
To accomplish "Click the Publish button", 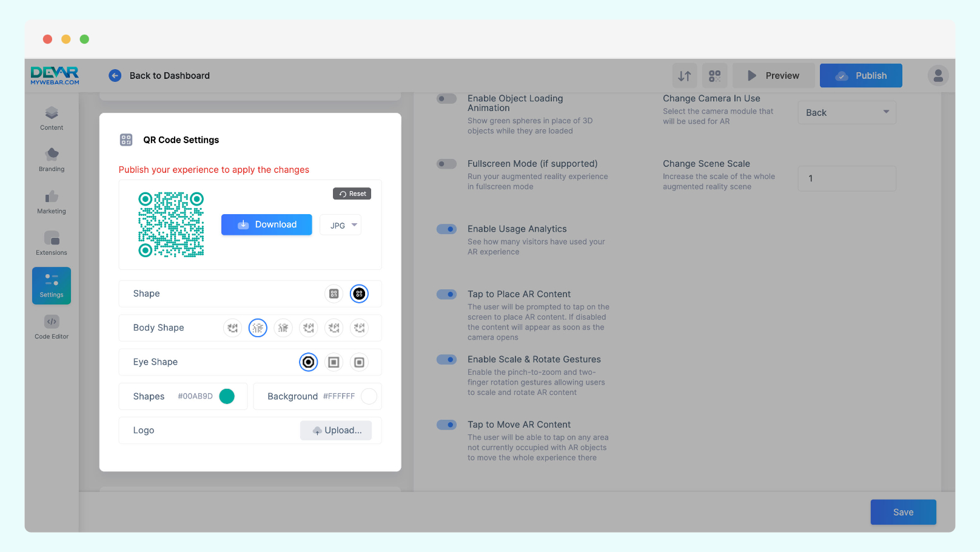I will pyautogui.click(x=861, y=76).
